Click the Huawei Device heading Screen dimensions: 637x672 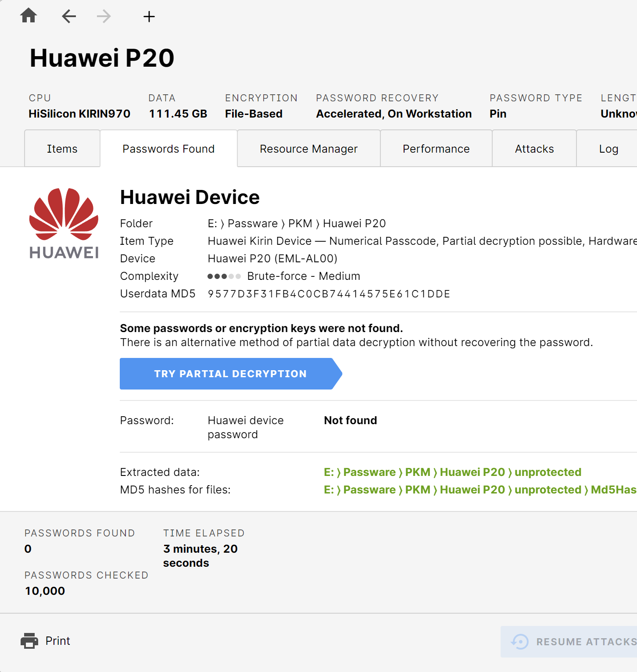click(190, 197)
